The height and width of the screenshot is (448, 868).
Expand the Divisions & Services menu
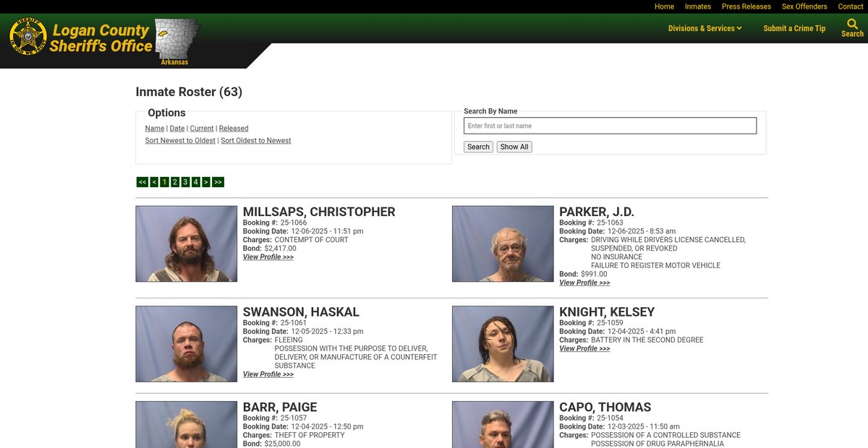[x=705, y=28]
